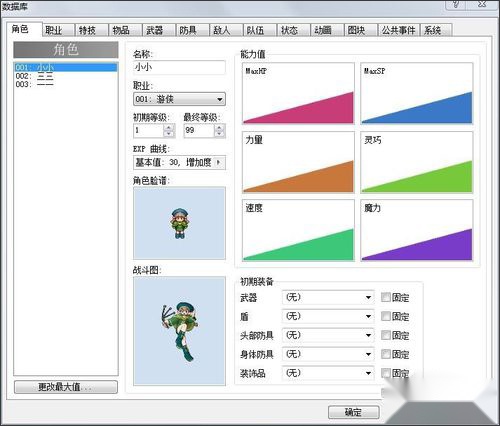Decrease the 初期等级 with down arrow
The image size is (500, 426).
point(169,134)
